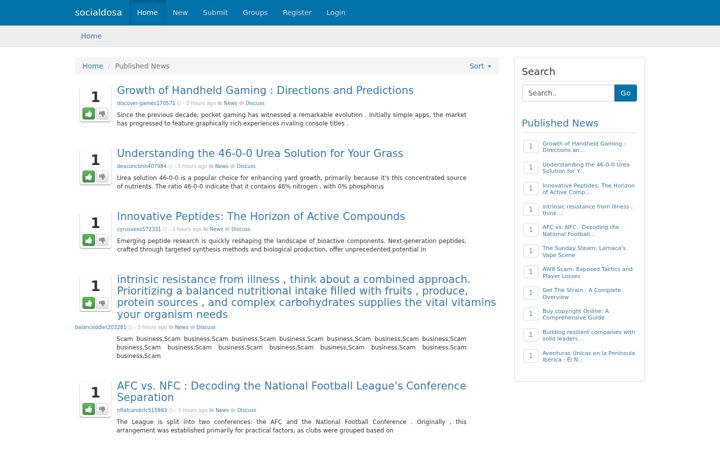View profile of deaconcbhh407984
The width and height of the screenshot is (720, 450).
click(141, 166)
